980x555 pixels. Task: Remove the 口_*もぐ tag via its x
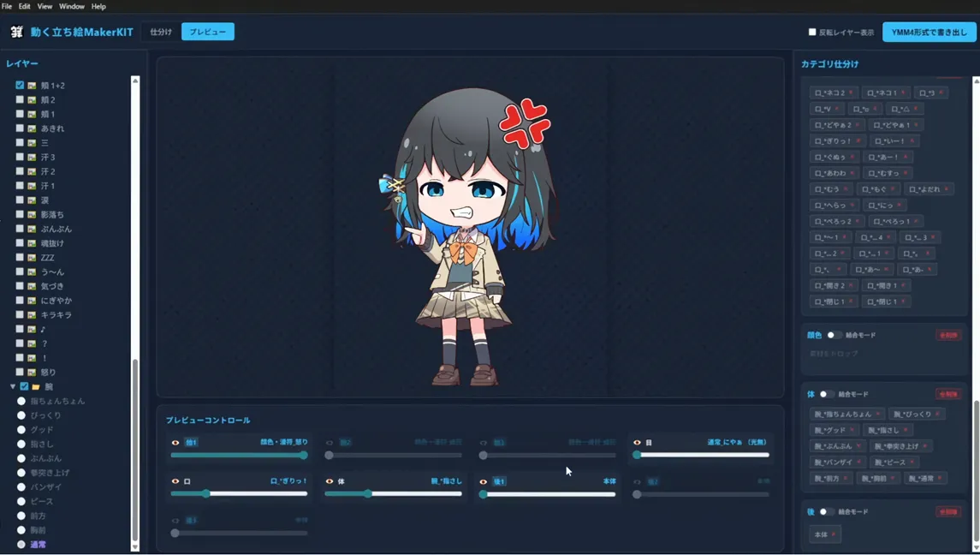pyautogui.click(x=893, y=189)
